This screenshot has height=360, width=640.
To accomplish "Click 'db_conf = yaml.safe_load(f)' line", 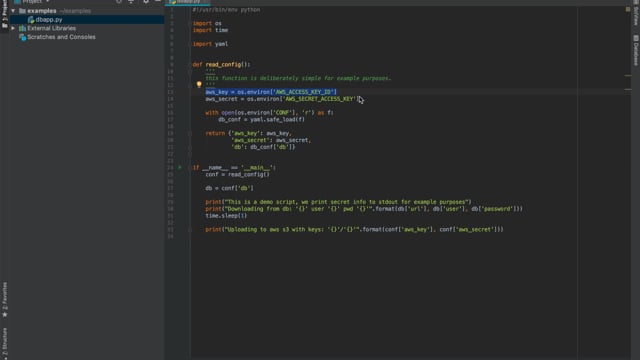I will tap(261, 120).
